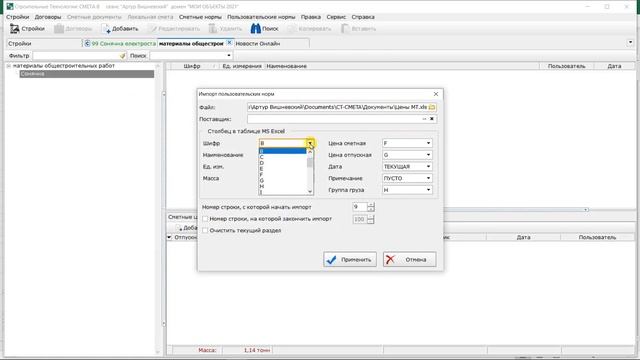Select option C in Шифр list
This screenshot has width=640, height=360.
click(x=283, y=157)
